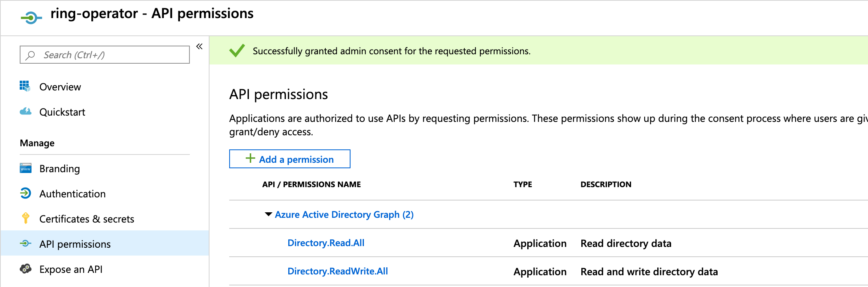
Task: Click 'Read directory data' description
Action: coord(626,243)
